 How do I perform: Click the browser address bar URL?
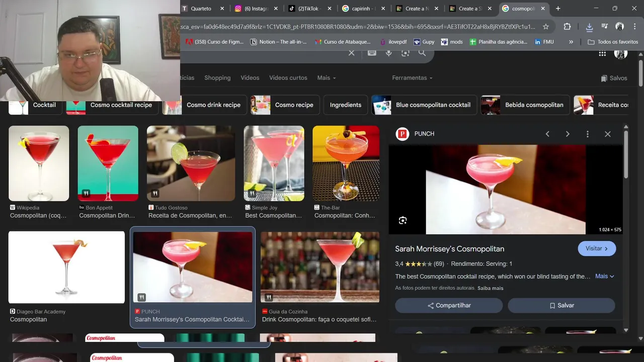tap(358, 27)
